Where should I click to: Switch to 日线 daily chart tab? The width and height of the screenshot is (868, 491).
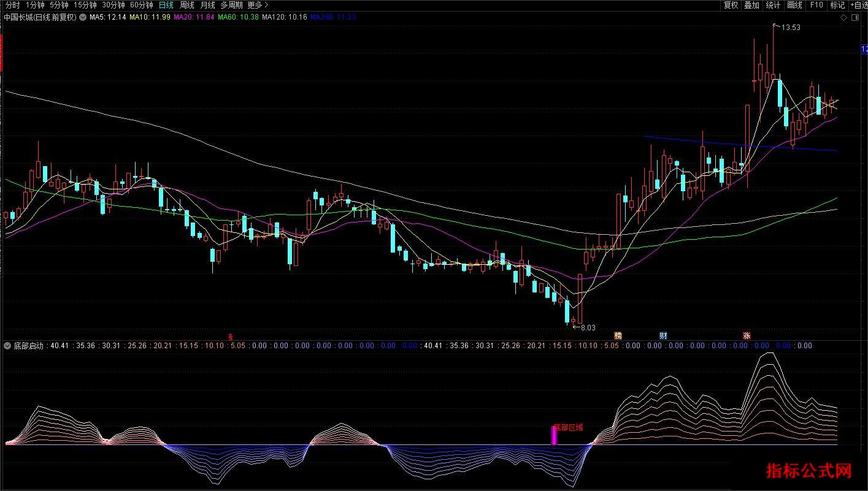click(166, 5)
